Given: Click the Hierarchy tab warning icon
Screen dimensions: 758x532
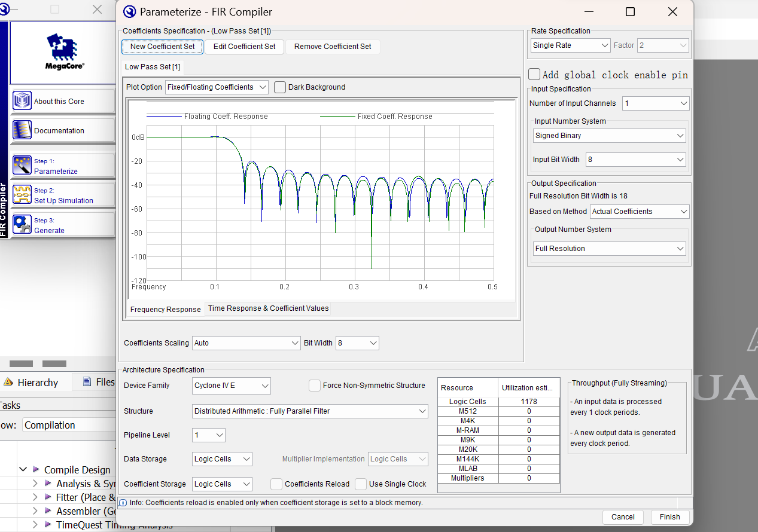Looking at the screenshot, I should [8, 382].
